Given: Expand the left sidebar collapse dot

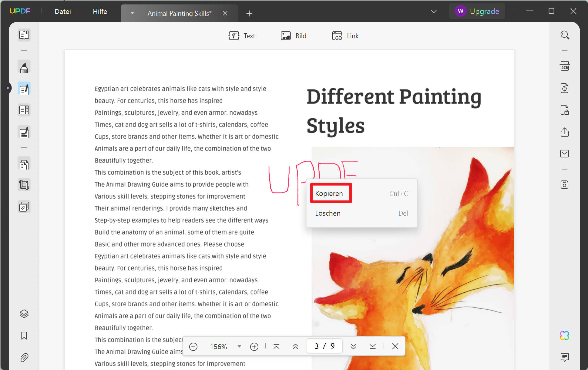Looking at the screenshot, I should point(8,88).
